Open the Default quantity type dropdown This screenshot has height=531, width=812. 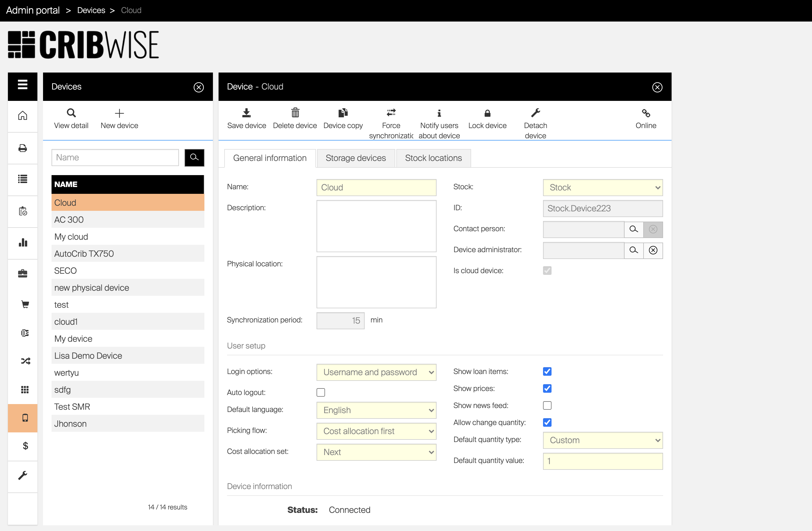602,440
